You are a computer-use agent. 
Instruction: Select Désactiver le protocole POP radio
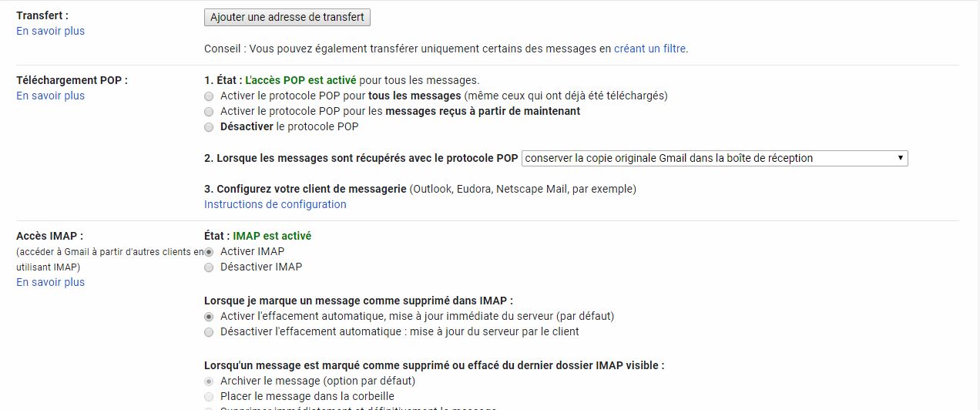pos(209,127)
